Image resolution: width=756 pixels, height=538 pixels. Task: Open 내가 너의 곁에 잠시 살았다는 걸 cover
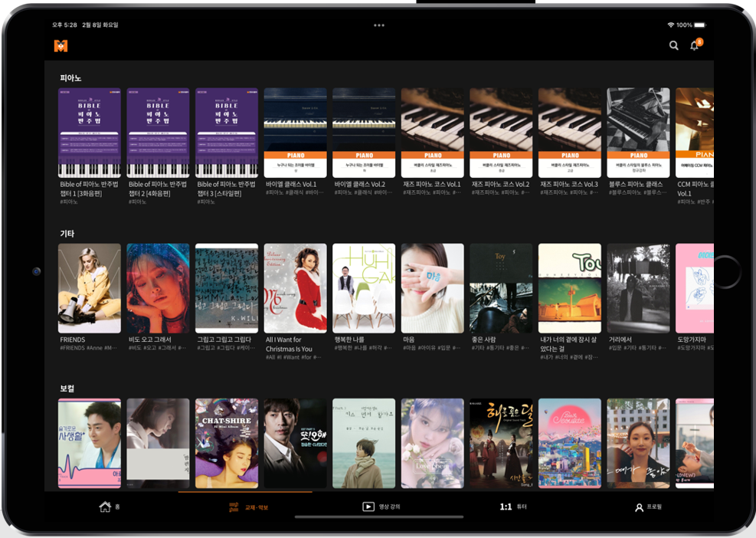pyautogui.click(x=570, y=288)
